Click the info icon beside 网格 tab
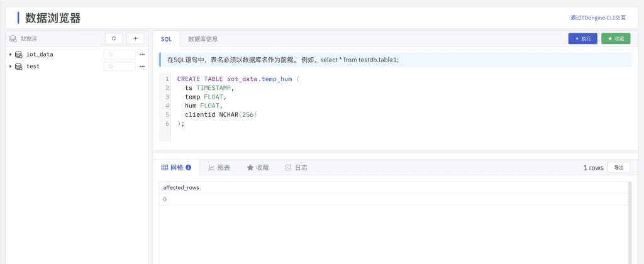 coord(188,168)
